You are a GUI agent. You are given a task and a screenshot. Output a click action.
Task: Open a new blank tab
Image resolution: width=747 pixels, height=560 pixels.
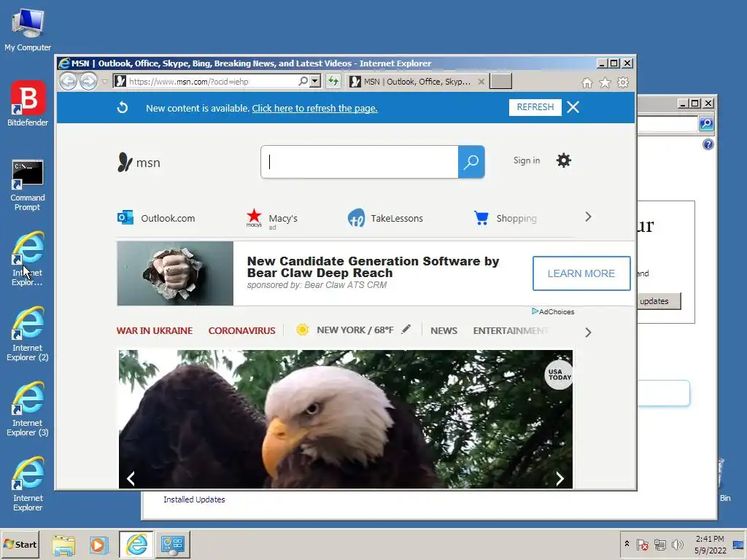501,82
